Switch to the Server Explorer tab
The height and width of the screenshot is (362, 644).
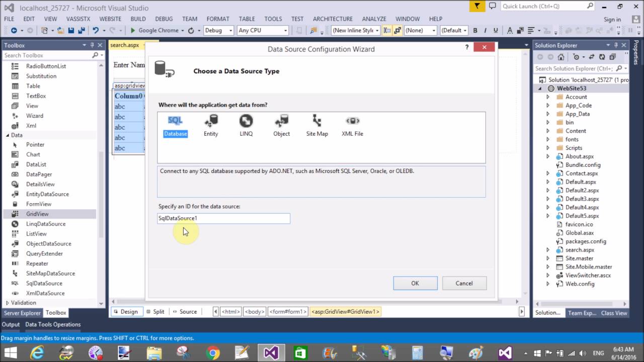point(22,313)
